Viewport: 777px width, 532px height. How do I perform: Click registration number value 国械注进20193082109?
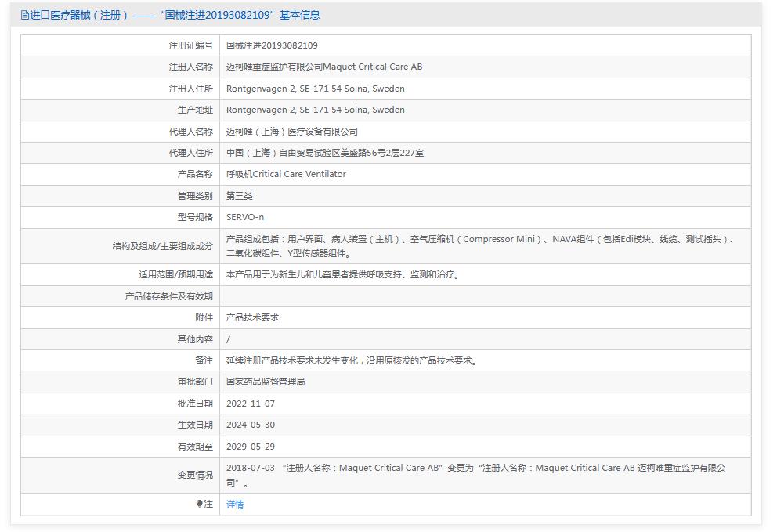point(272,45)
